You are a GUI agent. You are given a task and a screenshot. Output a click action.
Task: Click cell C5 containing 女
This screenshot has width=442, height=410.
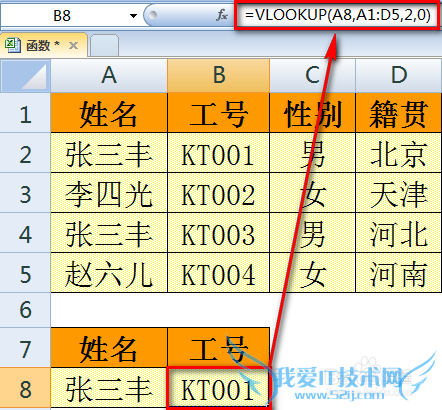(x=312, y=272)
